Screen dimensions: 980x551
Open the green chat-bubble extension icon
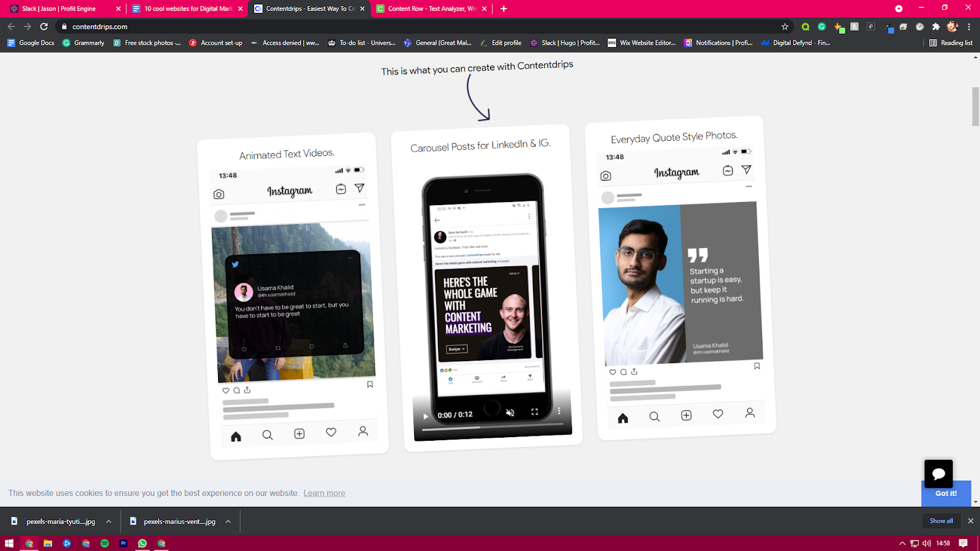805,26
